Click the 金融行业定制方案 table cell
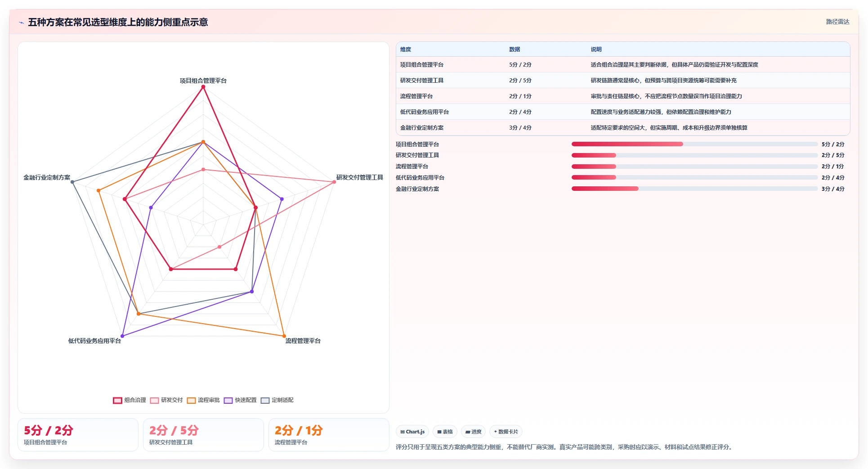Viewport: 868px width, 469px height. (422, 128)
